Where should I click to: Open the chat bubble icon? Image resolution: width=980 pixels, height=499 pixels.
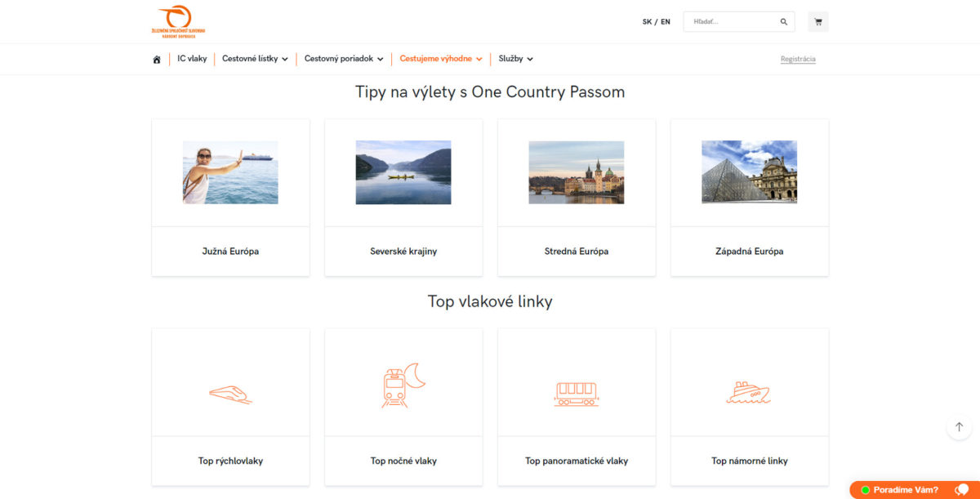(962, 489)
